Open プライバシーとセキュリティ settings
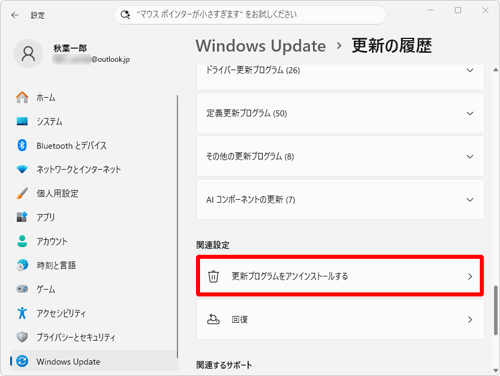The image size is (500, 376). tap(93, 337)
